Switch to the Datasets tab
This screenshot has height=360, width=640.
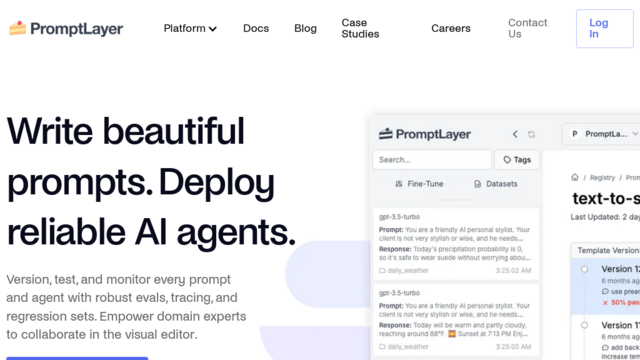(496, 184)
